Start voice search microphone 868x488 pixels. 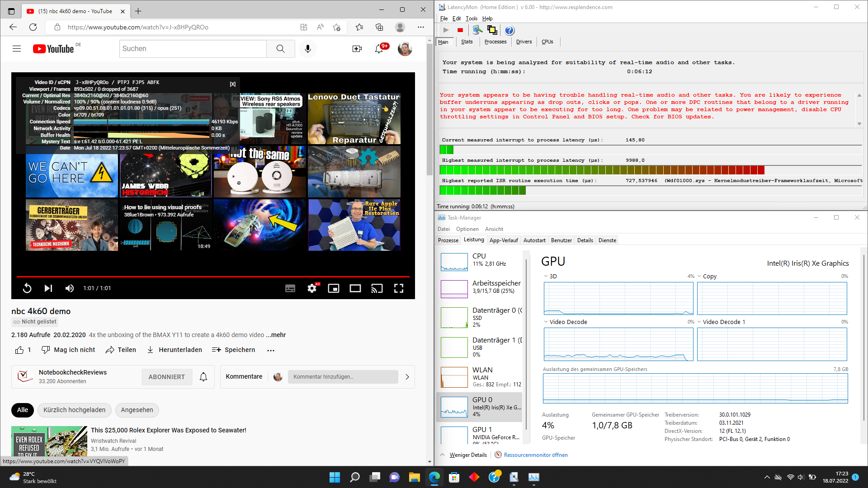308,49
